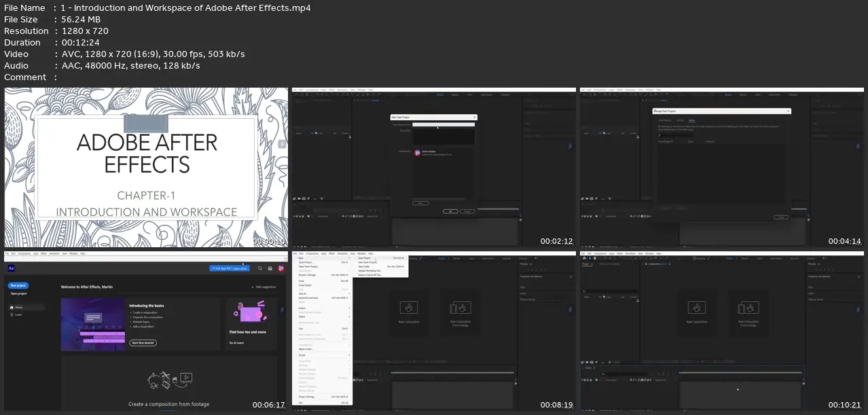Toggle the Snapping checkbox in 00:10:21 frame
The image size is (868, 415).
pyautogui.click(x=694, y=258)
